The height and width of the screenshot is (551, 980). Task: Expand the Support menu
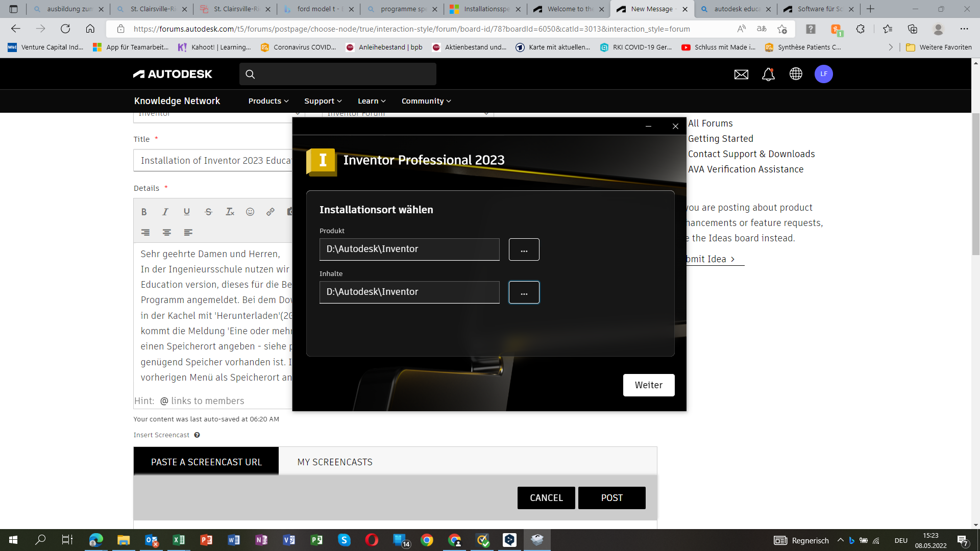point(323,101)
